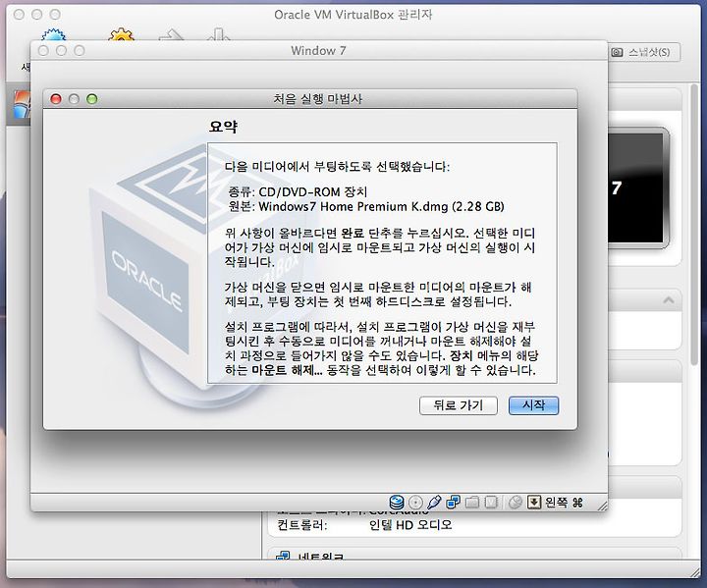Click the gray minimize button of the wizard
The image size is (707, 588).
(x=74, y=99)
